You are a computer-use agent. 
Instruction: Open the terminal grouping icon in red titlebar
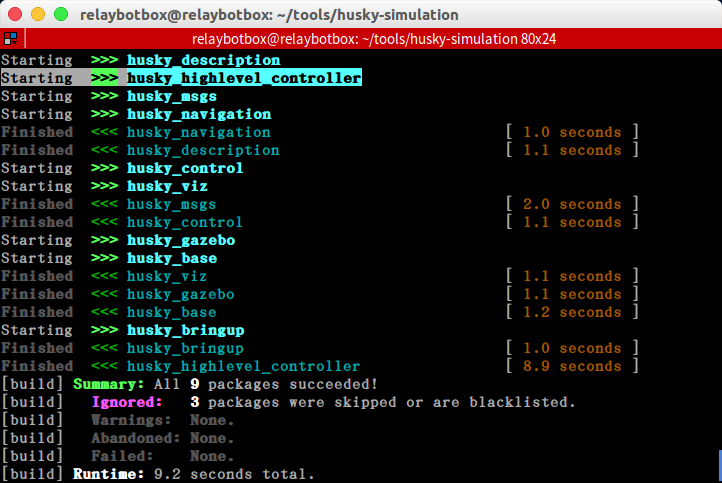pos(11,39)
